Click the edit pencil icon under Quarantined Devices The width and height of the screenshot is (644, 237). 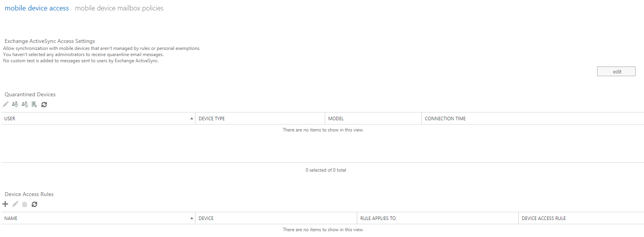pos(5,104)
